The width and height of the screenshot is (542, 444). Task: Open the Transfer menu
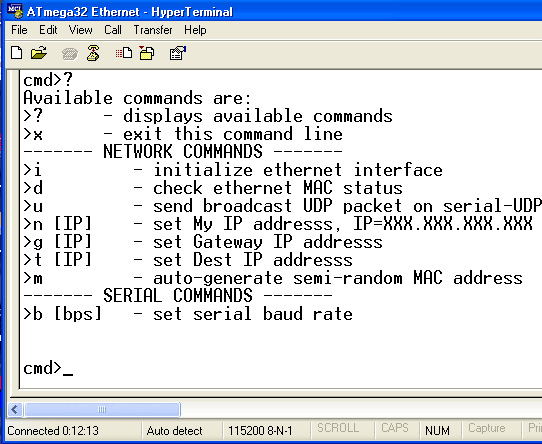coord(153,30)
